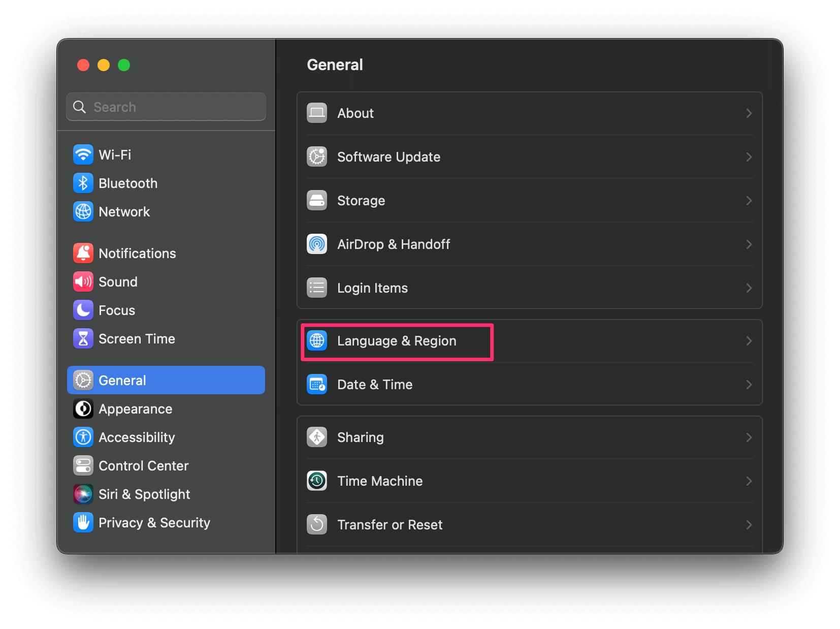The image size is (840, 629).
Task: Select Wi-Fi label in the sidebar
Action: (115, 154)
